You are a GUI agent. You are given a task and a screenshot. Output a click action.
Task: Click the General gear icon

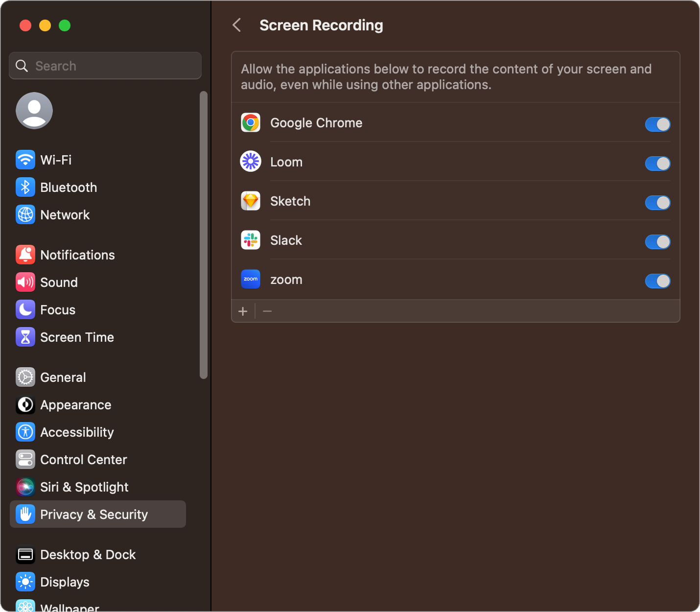(x=25, y=377)
